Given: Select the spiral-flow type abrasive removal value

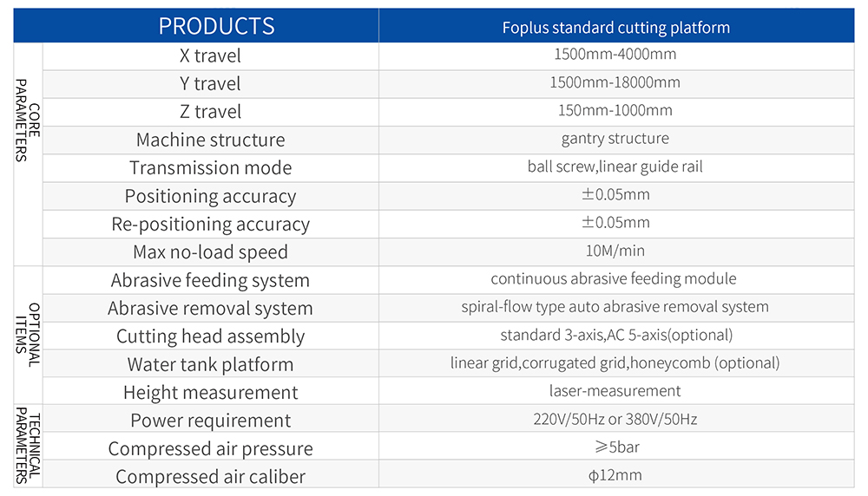Looking at the screenshot, I should pos(615,307).
